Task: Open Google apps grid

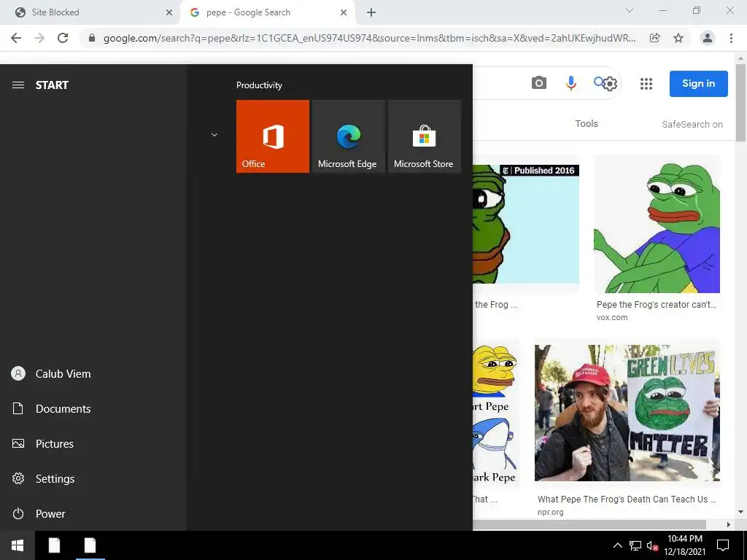Action: (x=646, y=84)
